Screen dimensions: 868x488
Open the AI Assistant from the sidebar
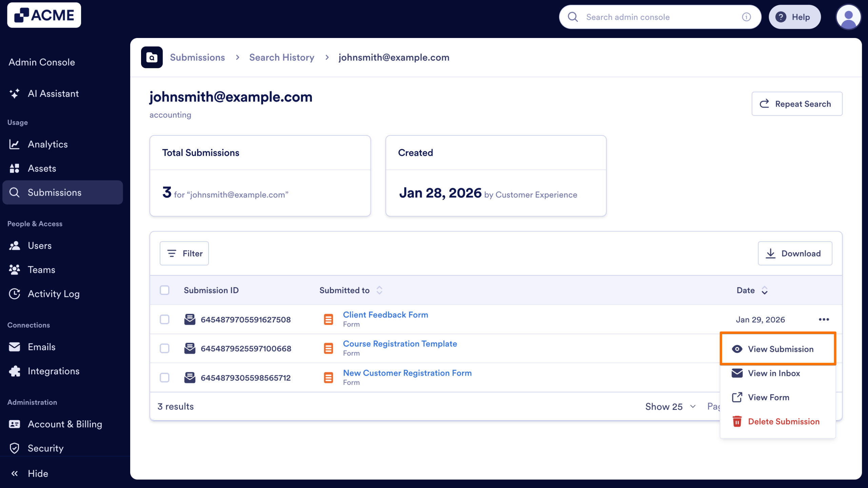53,94
